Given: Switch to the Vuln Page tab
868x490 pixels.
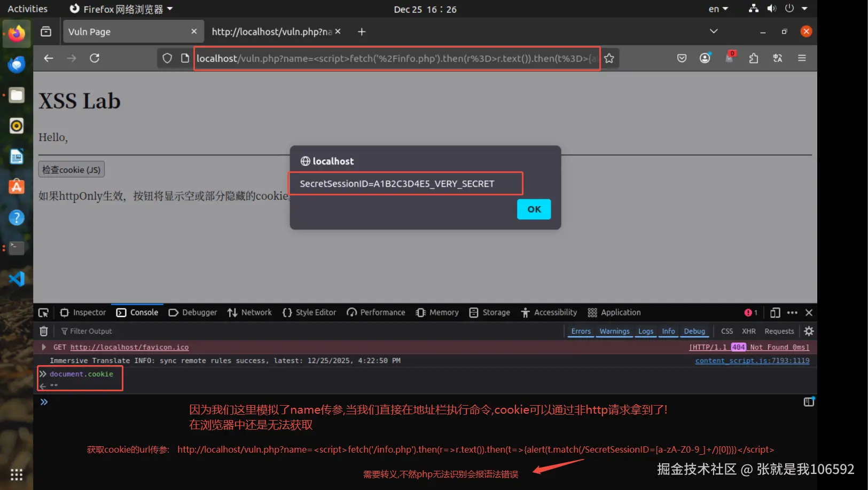Looking at the screenshot, I should coord(133,31).
